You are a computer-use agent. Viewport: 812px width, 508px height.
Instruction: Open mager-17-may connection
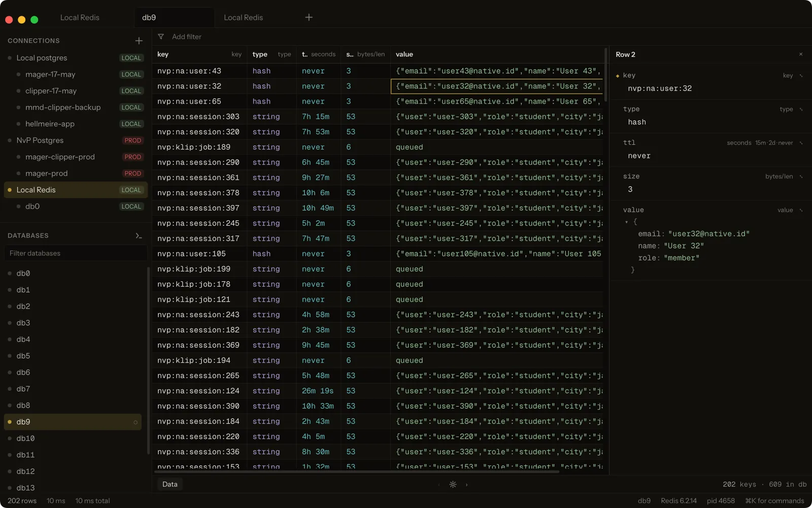click(x=75, y=74)
